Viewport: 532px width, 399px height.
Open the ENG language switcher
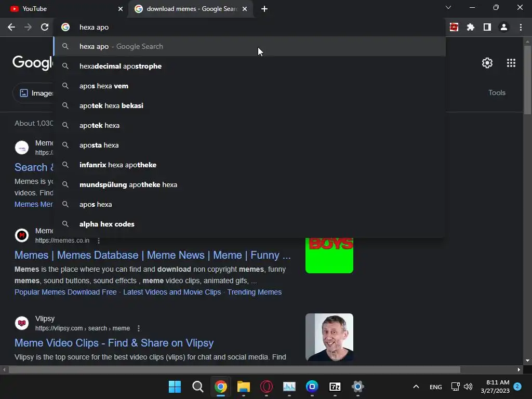point(436,387)
